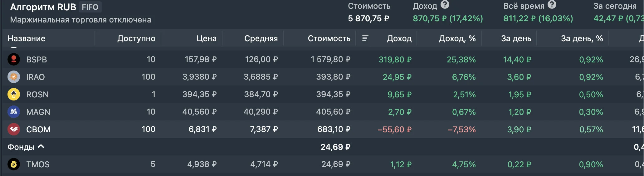Click the IRAO stock logo icon

[14, 77]
